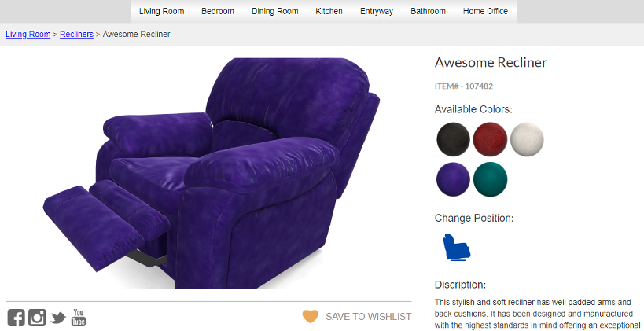Viewport: 644px width, 331px height.
Task: Select the red color swatch
Action: [x=490, y=139]
